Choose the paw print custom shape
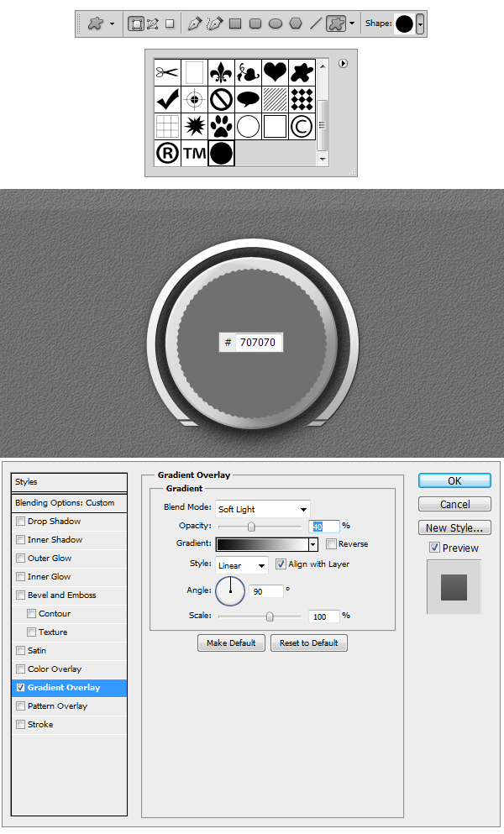The image size is (504, 834). 222,127
